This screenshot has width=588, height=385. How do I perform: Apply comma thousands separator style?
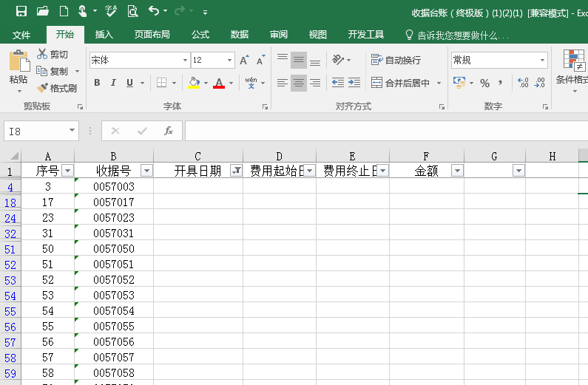(x=500, y=83)
